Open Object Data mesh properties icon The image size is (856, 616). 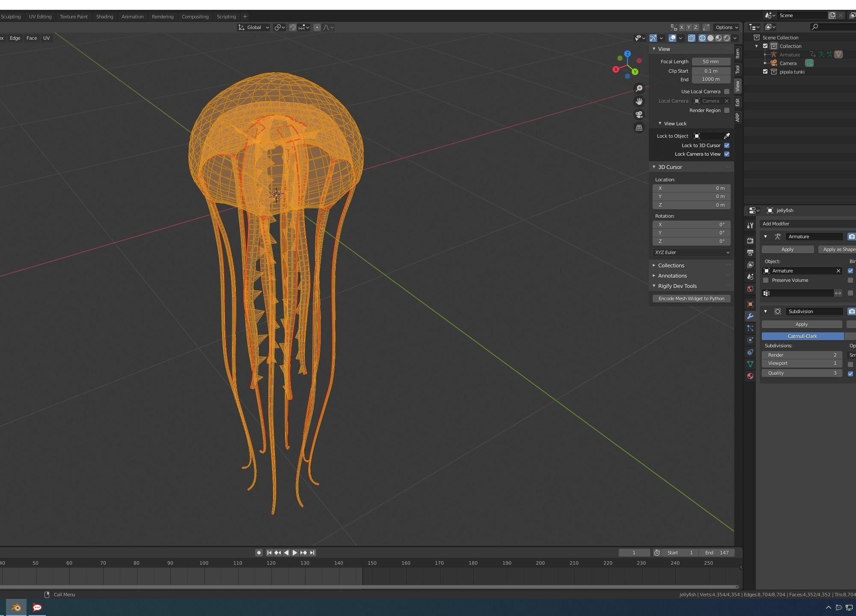tap(750, 364)
